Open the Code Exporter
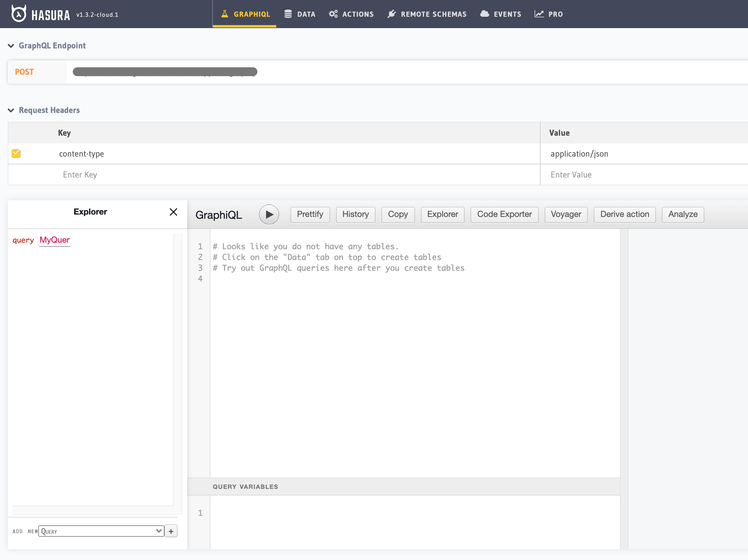748x560 pixels. pos(505,214)
